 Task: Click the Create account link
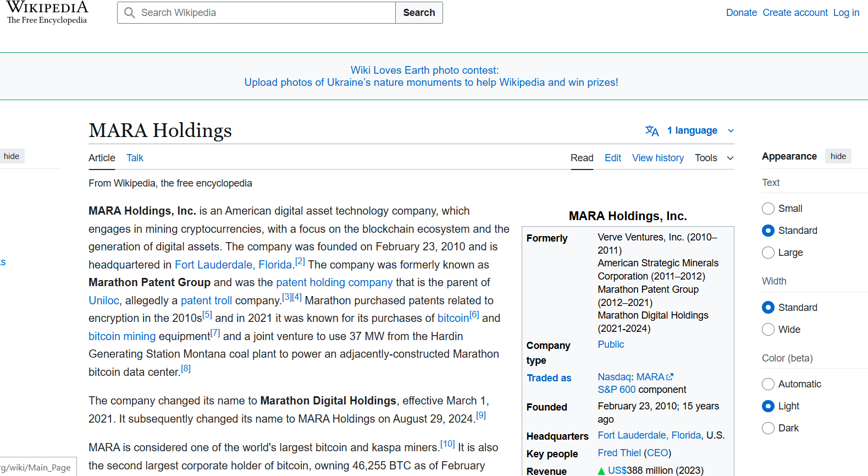(795, 13)
